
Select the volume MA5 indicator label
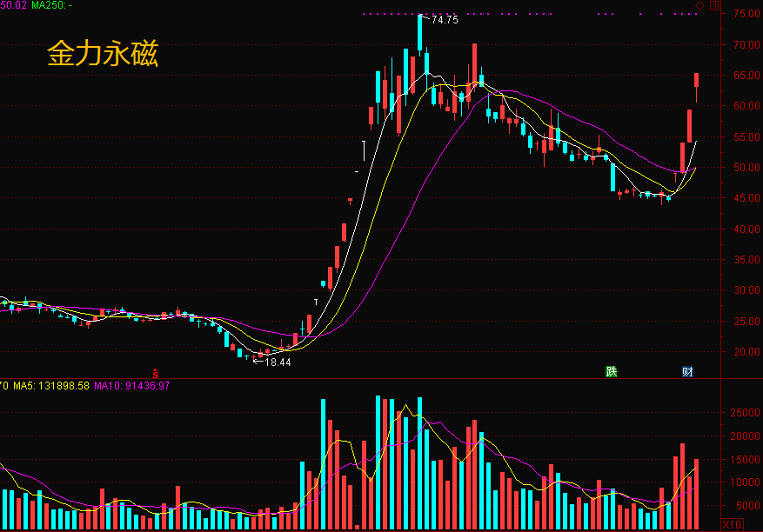[51, 386]
